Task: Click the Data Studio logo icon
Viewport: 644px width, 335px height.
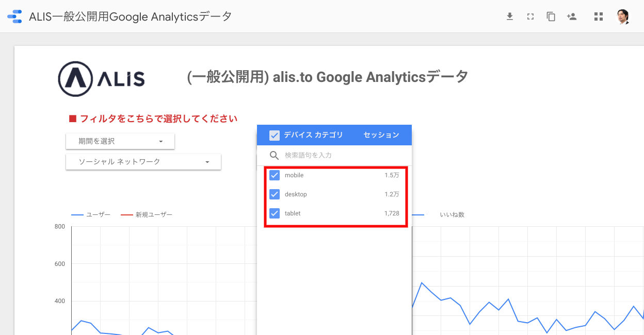Action: [14, 16]
